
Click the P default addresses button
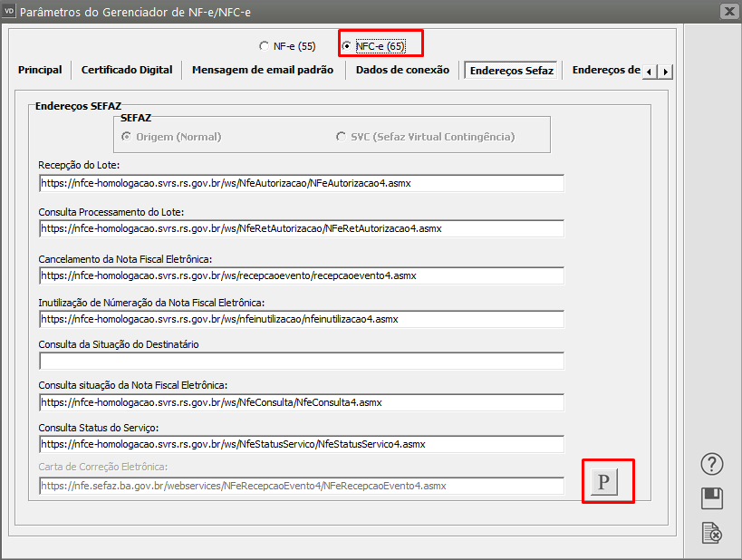coord(603,482)
